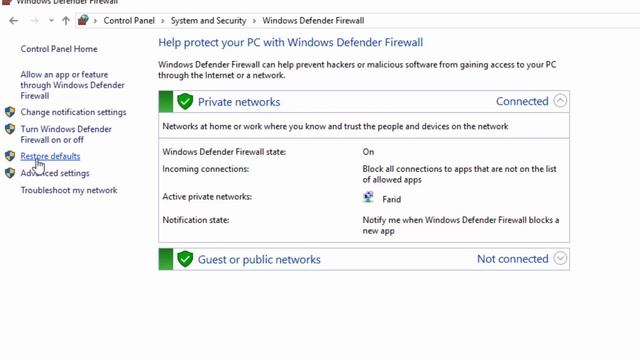Open the Restore defaults link
The height and width of the screenshot is (360, 640).
(50, 156)
